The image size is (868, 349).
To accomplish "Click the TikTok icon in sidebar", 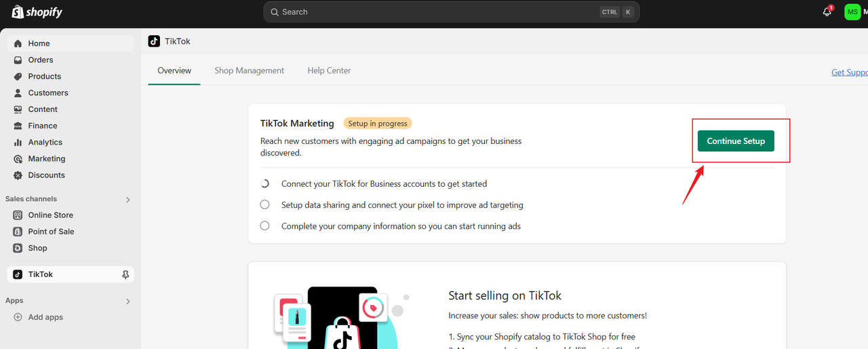I will click(18, 274).
